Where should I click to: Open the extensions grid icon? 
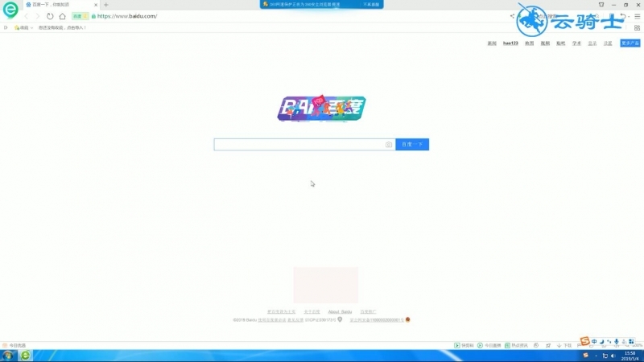(637, 28)
